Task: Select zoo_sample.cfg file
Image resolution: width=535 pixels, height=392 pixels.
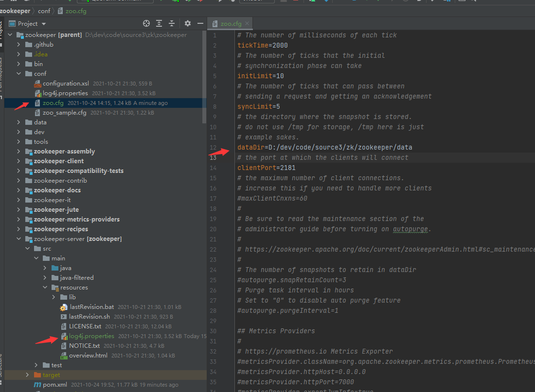Action: 65,113
